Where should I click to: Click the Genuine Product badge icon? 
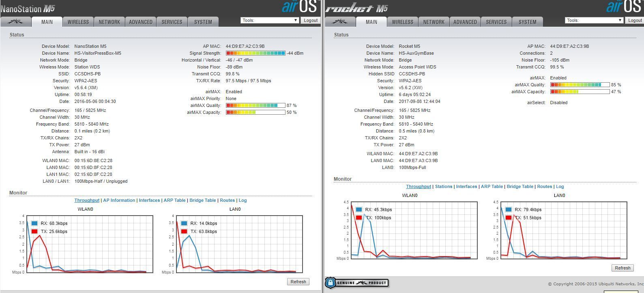click(357, 282)
